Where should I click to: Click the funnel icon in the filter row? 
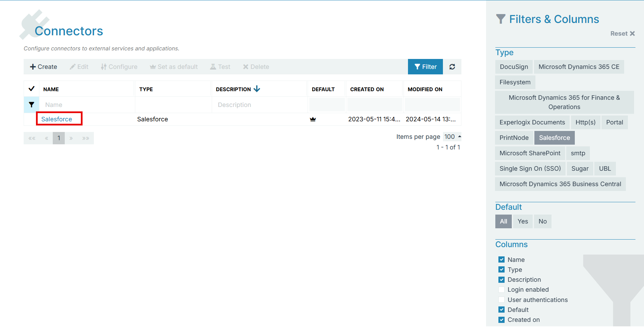32,105
